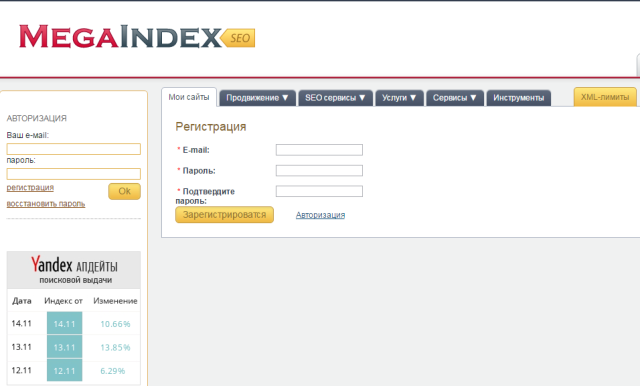The image size is (640, 386).
Task: Follow the восстановить пароль link
Action: (46, 204)
